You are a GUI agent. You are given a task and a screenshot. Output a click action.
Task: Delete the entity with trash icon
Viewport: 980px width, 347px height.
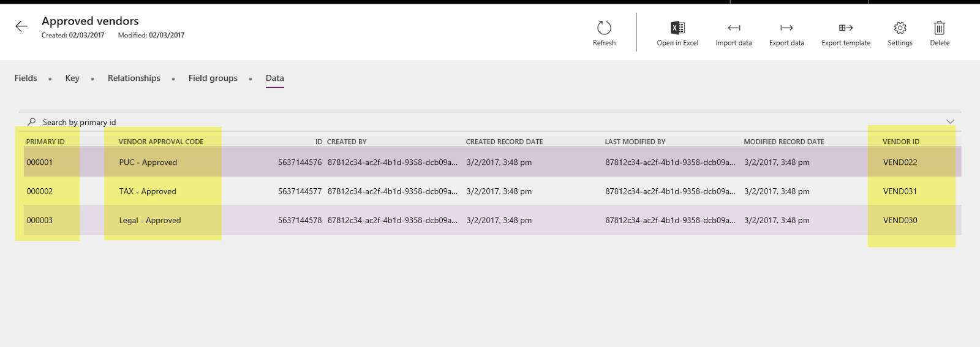click(940, 28)
